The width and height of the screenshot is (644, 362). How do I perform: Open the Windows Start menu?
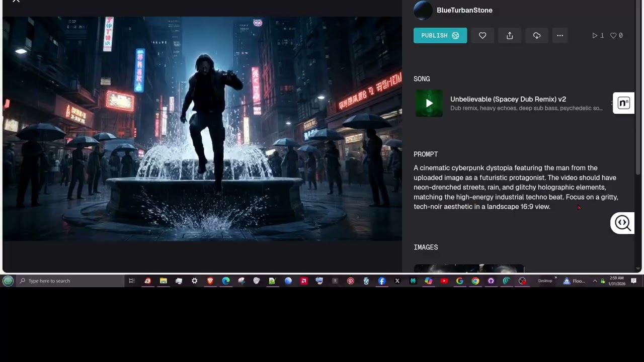(8, 281)
